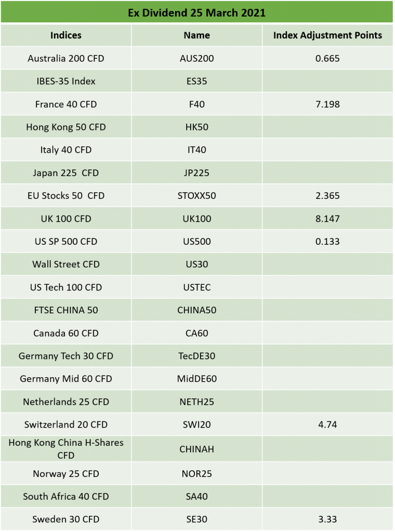Select the Indices column header
395x532 pixels.
(66, 35)
